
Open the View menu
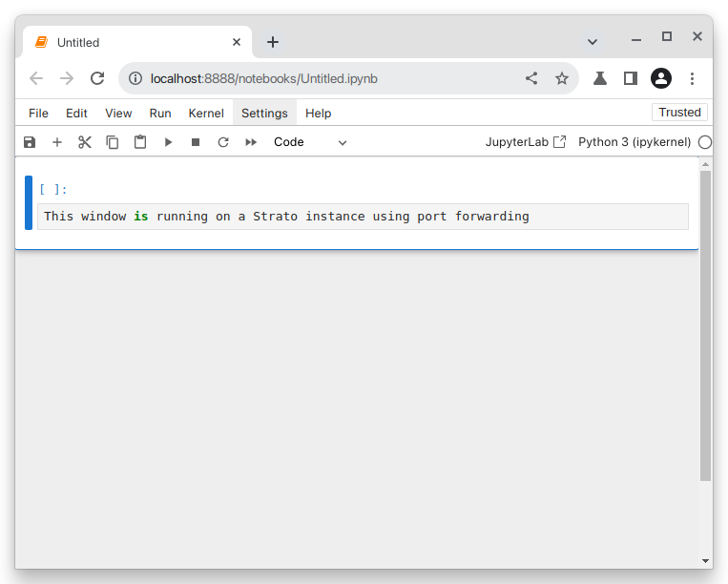118,114
